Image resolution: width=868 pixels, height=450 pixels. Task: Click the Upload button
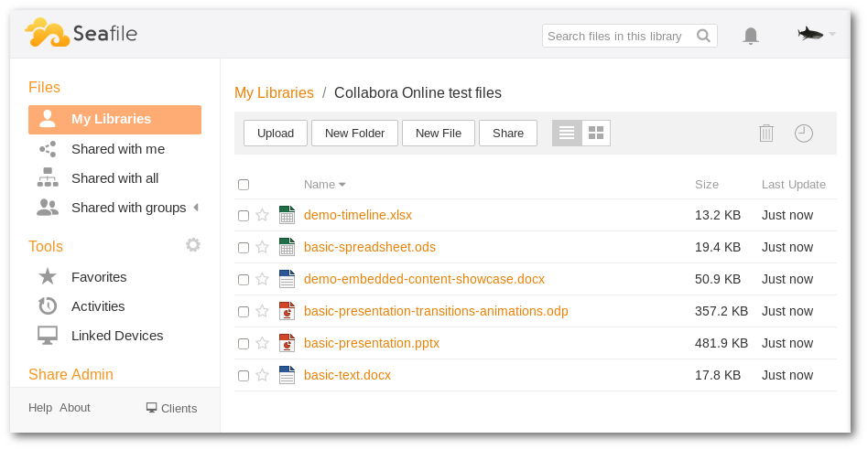click(275, 134)
